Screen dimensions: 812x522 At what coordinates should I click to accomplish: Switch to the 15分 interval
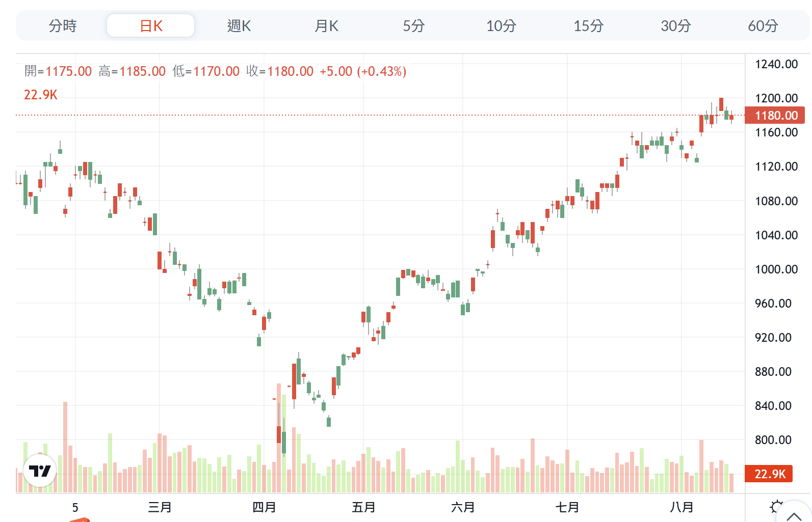point(588,26)
